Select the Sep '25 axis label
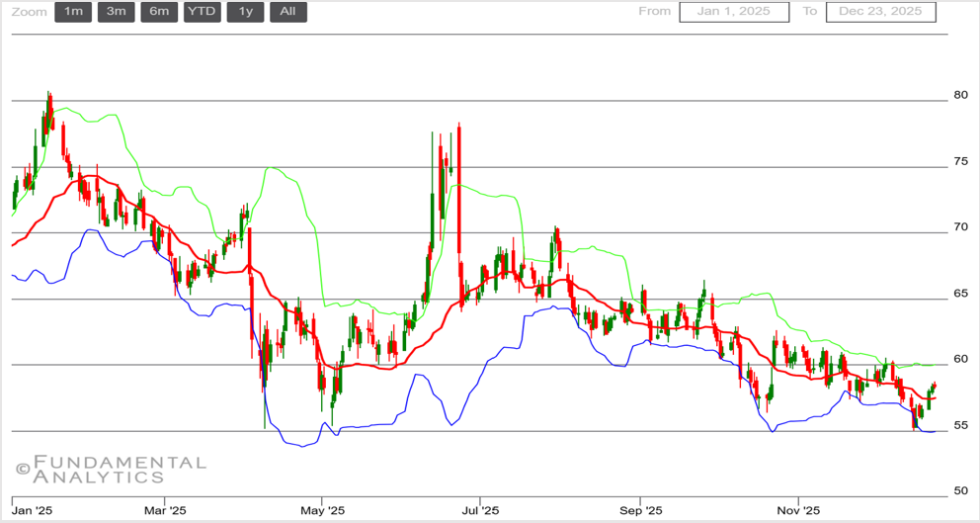This screenshot has width=980, height=523. pyautogui.click(x=640, y=511)
